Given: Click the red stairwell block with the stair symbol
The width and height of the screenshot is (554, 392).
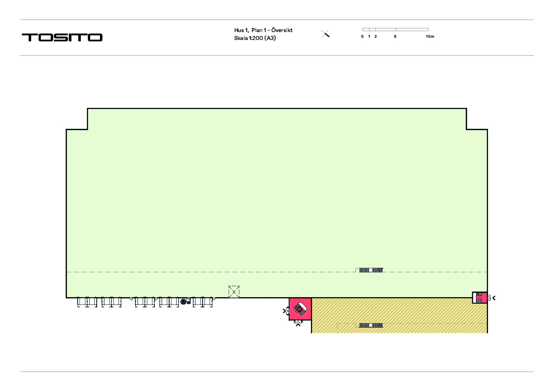Looking at the screenshot, I should click(x=300, y=309).
